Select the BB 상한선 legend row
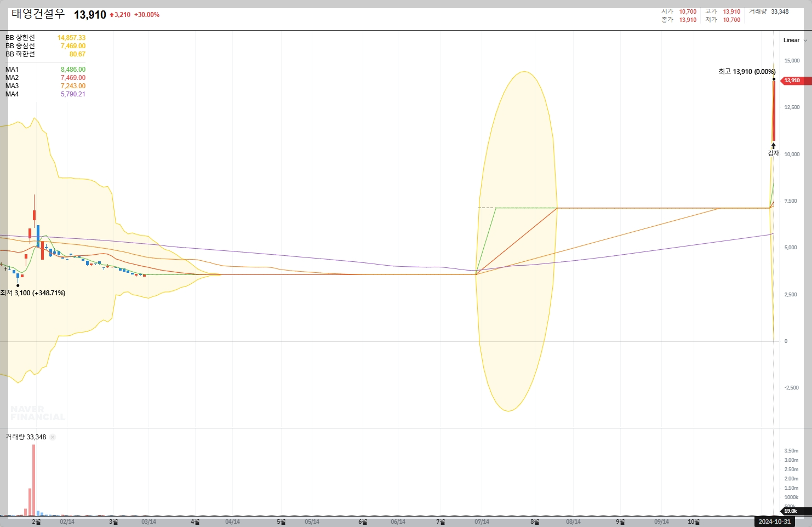This screenshot has width=812, height=527. (45, 38)
